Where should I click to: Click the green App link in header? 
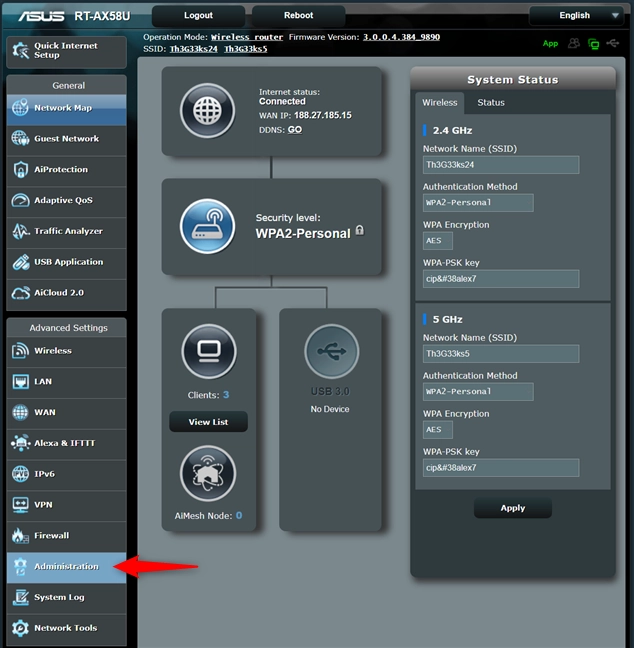point(550,43)
